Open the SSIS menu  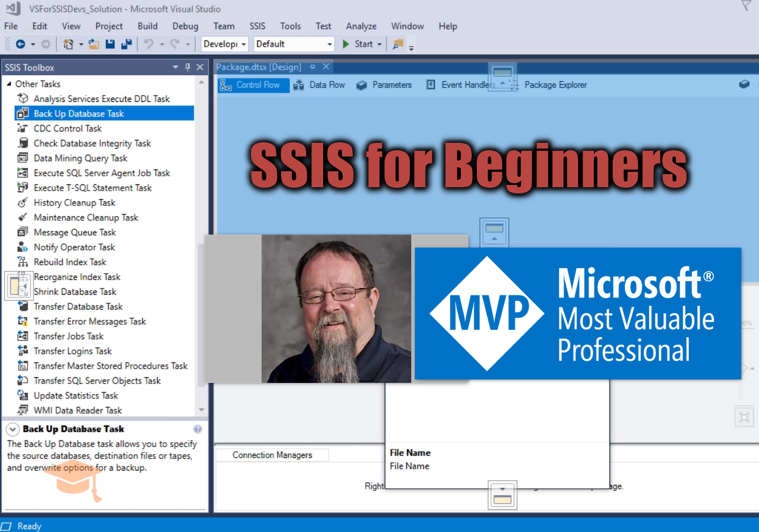[x=257, y=26]
